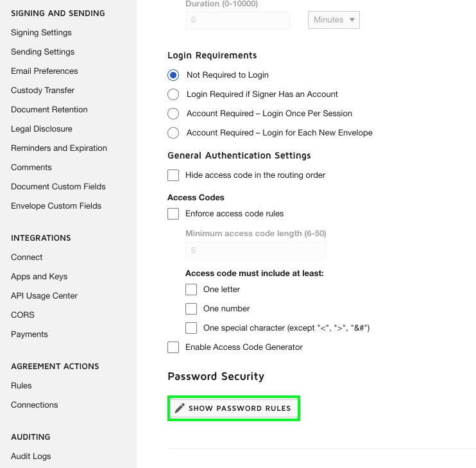Choose Login Required if Signer Has Account

pos(173,94)
